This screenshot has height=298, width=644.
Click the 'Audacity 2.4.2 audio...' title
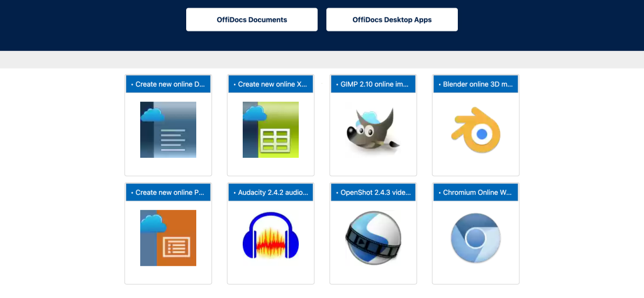point(270,192)
